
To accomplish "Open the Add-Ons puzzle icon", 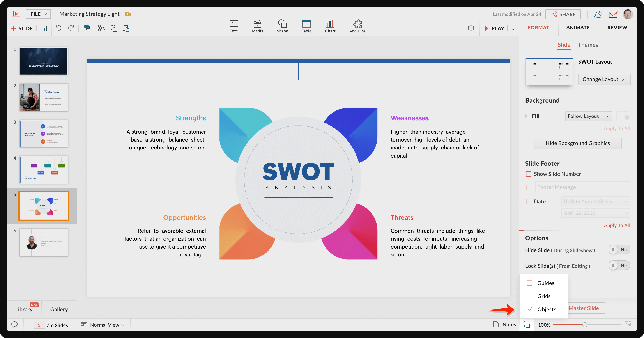I will coord(357,26).
